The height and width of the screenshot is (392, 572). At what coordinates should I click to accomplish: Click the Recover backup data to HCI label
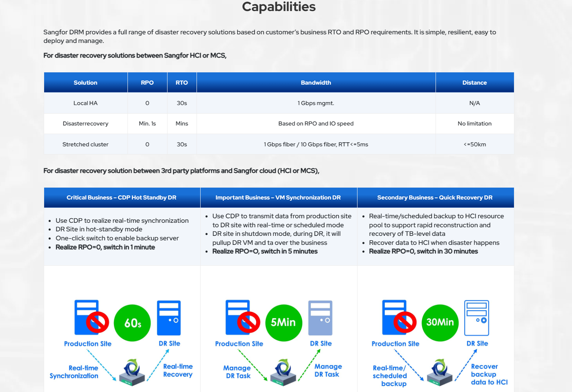coord(489,374)
